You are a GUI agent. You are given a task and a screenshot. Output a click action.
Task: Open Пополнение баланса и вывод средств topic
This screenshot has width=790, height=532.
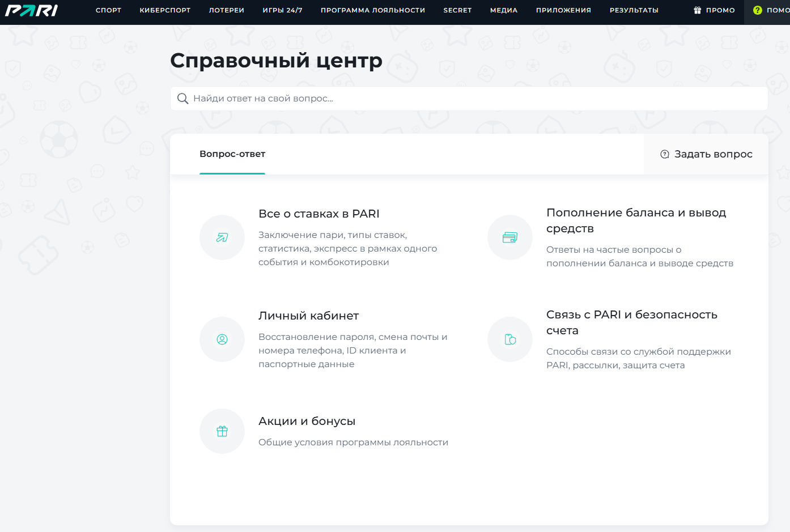click(x=636, y=220)
